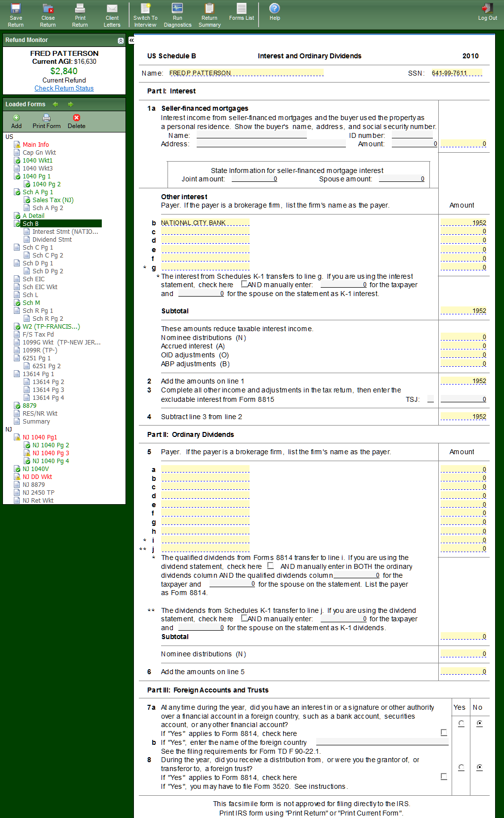Collapse the left sidebar with double-arrow
This screenshot has height=818, width=504.
point(131,40)
